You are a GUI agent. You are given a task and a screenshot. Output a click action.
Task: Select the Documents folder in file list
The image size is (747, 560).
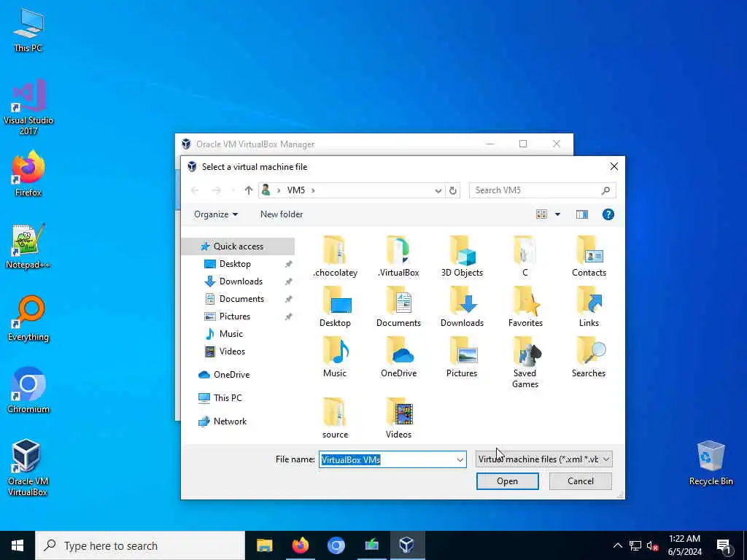pyautogui.click(x=398, y=307)
